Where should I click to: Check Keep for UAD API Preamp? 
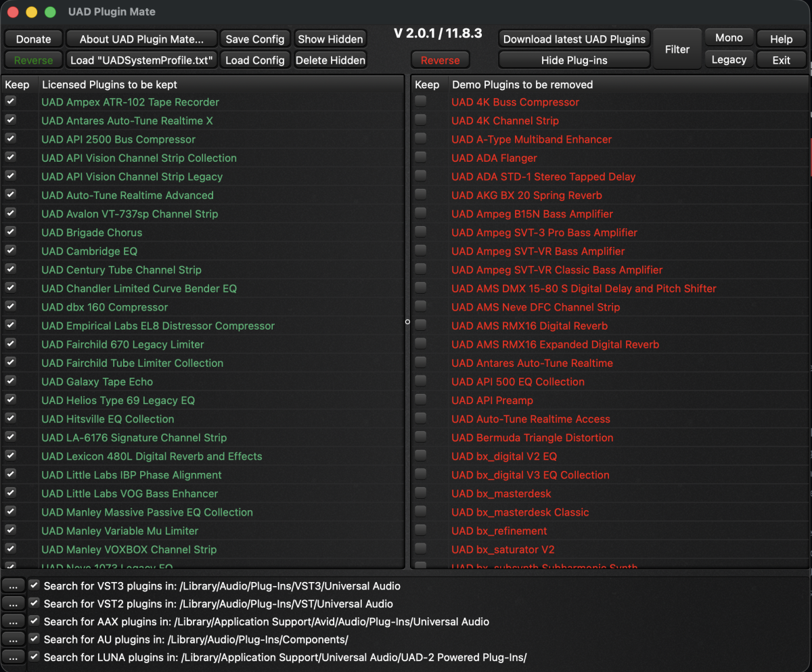click(x=421, y=399)
